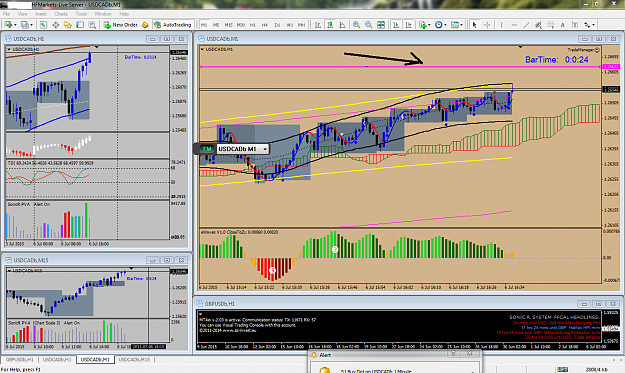Open the Templates icon
This screenshot has width=625, height=373.
[x=454, y=25]
